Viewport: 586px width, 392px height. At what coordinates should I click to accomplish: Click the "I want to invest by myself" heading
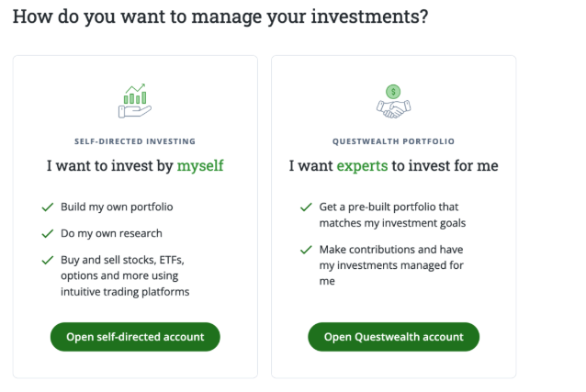point(135,166)
